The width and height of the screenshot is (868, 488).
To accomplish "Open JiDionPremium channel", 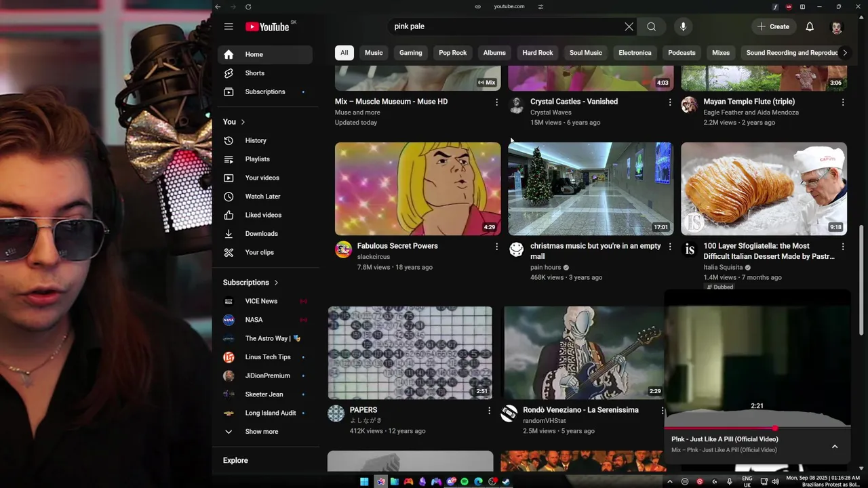I will point(265,375).
